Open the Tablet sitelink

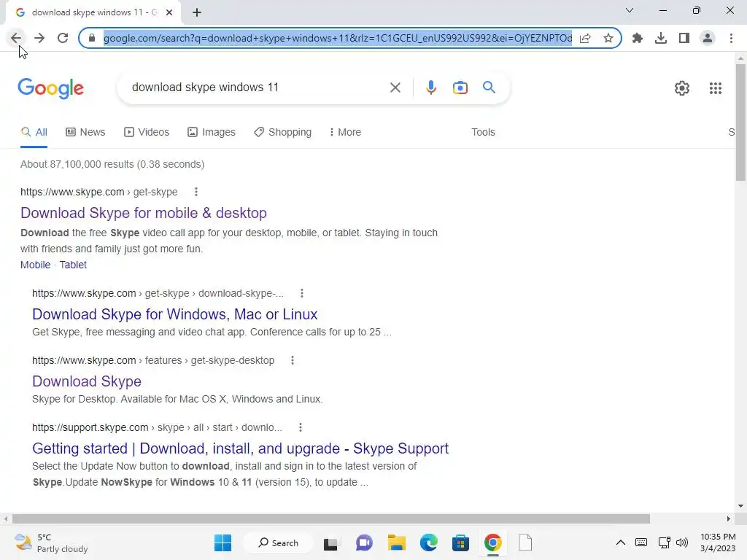(73, 265)
